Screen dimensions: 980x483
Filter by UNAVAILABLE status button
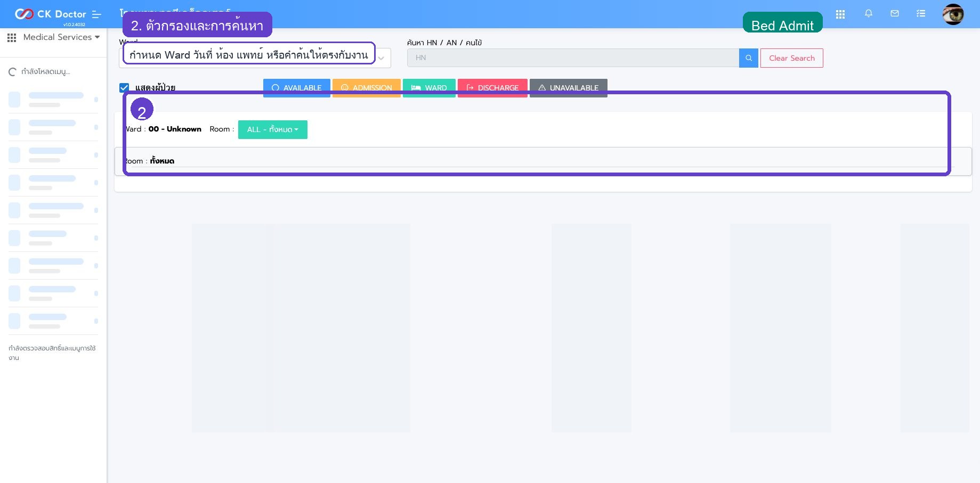tap(569, 88)
